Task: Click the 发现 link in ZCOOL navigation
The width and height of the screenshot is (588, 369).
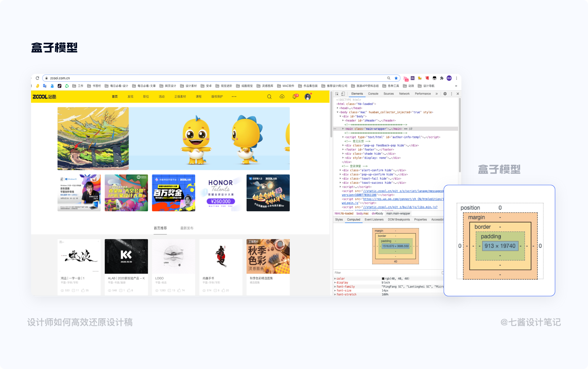Action: [x=130, y=97]
